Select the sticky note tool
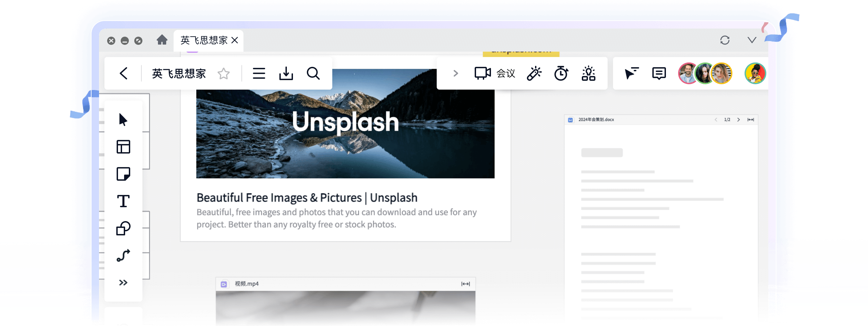Image resolution: width=868 pixels, height=326 pixels. tap(123, 174)
